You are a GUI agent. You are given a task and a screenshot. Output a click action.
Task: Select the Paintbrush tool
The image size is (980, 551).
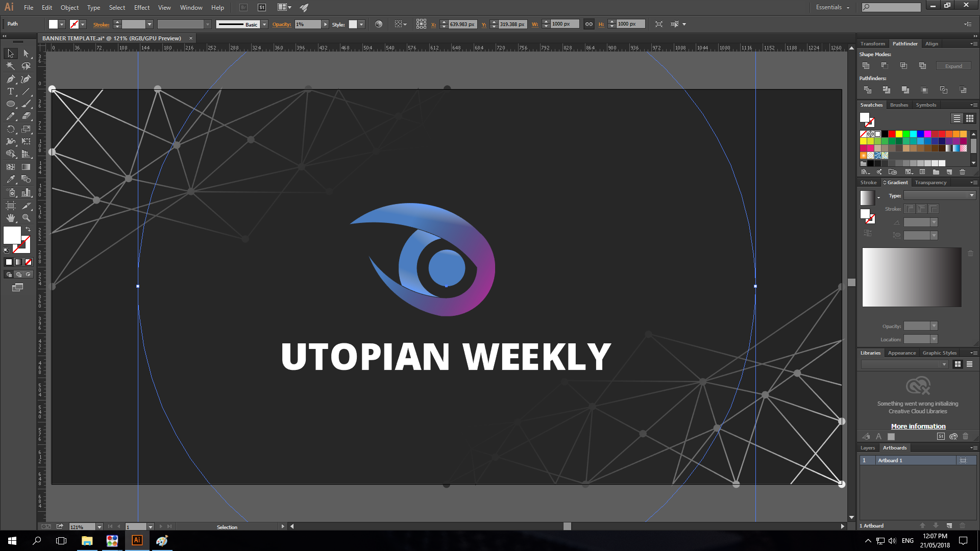[26, 104]
